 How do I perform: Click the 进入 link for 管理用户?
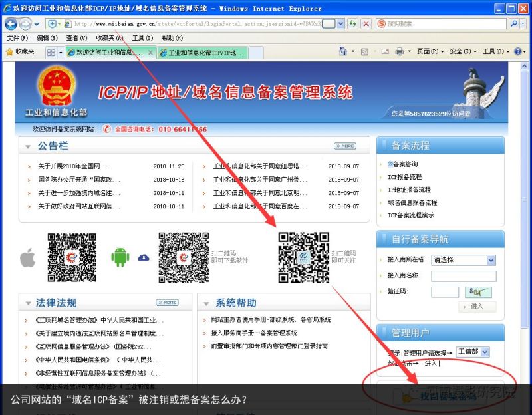click(x=431, y=363)
